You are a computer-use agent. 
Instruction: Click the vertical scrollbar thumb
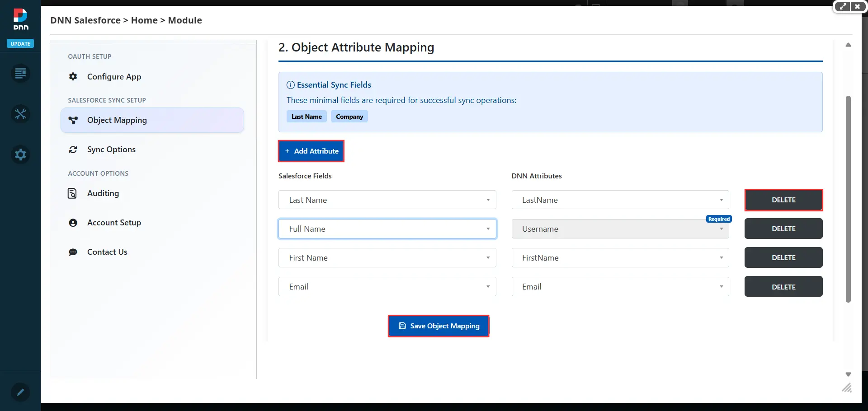tap(848, 199)
